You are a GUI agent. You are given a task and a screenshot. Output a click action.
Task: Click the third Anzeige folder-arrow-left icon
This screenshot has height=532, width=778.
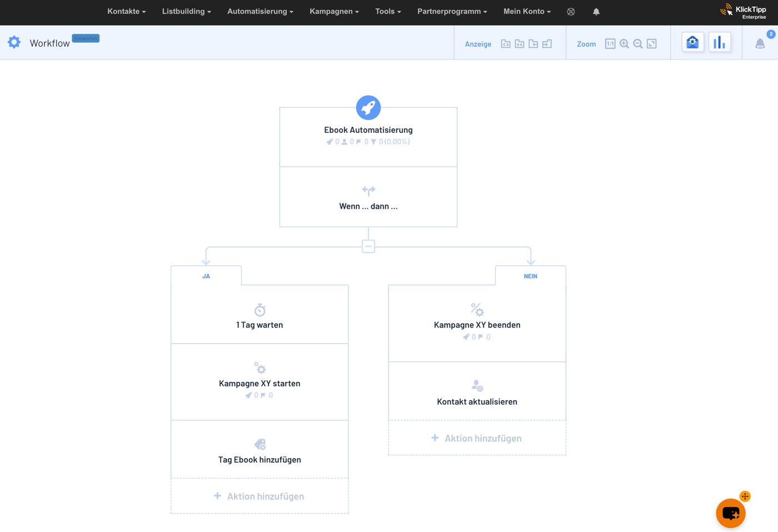(x=533, y=44)
